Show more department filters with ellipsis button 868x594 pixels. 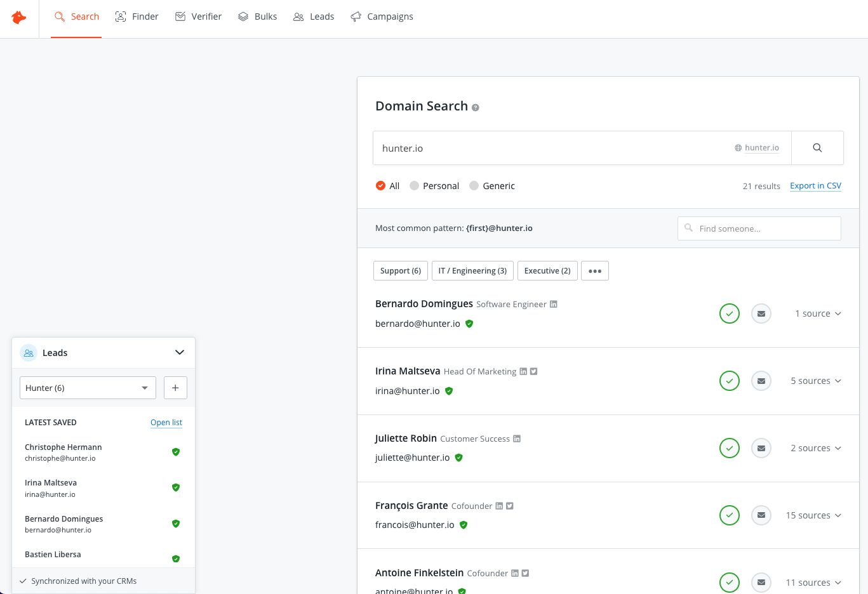(x=595, y=271)
